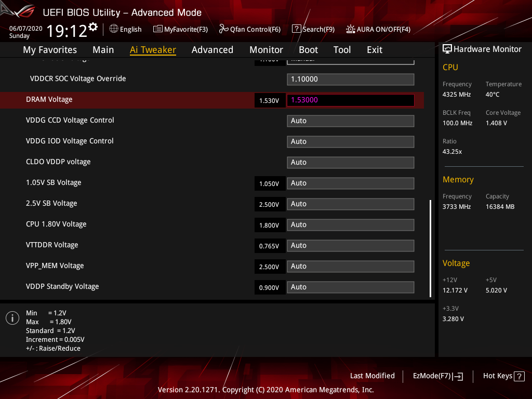Switch to the Main tab
The image size is (532, 399).
pyautogui.click(x=103, y=50)
